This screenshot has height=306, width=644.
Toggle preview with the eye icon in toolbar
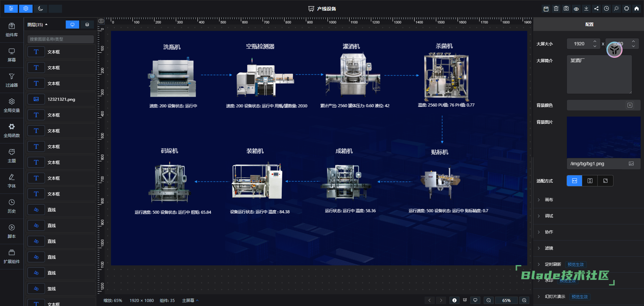(576, 9)
